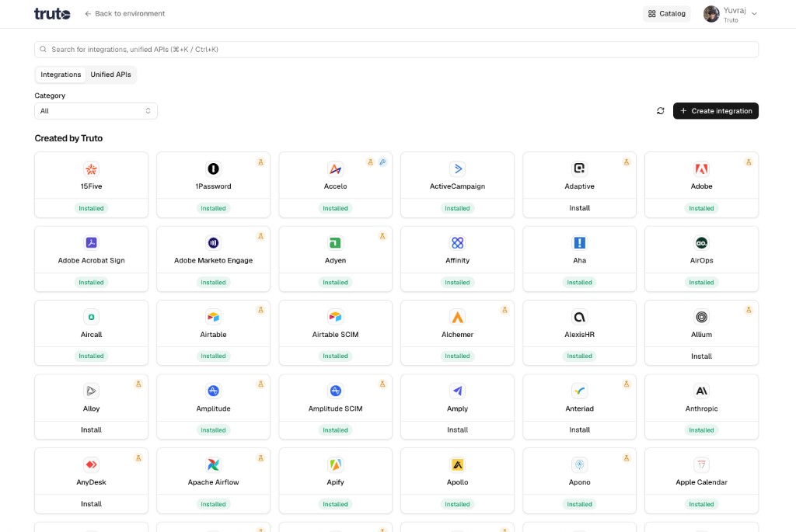Click the Apollo logo icon
The height and width of the screenshot is (532, 796).
click(457, 464)
